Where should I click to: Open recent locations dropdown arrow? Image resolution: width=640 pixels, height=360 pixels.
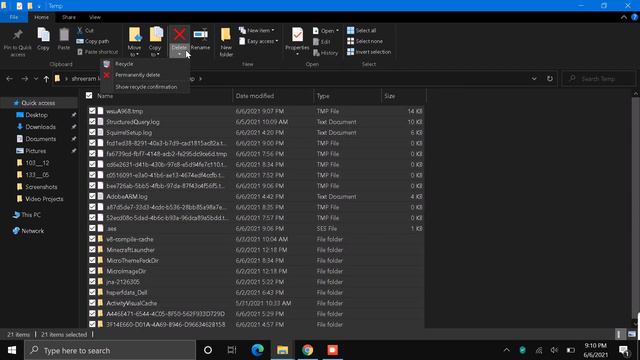pyautogui.click(x=36, y=79)
